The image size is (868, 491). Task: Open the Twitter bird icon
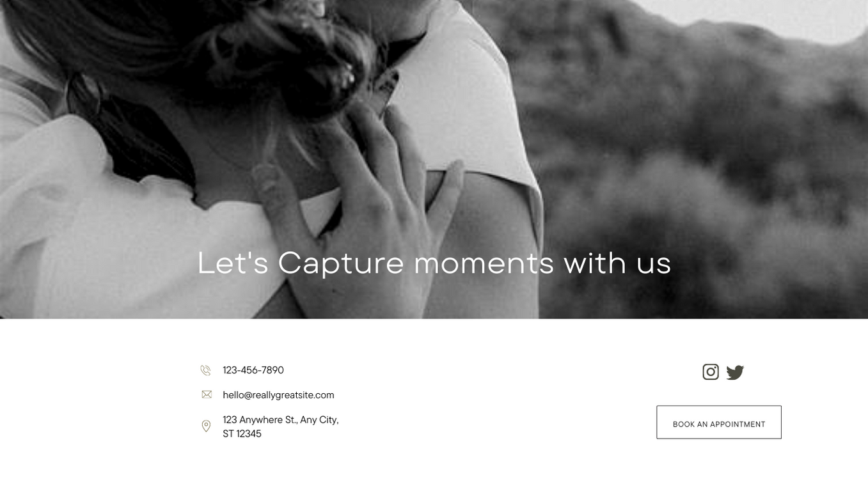(735, 372)
